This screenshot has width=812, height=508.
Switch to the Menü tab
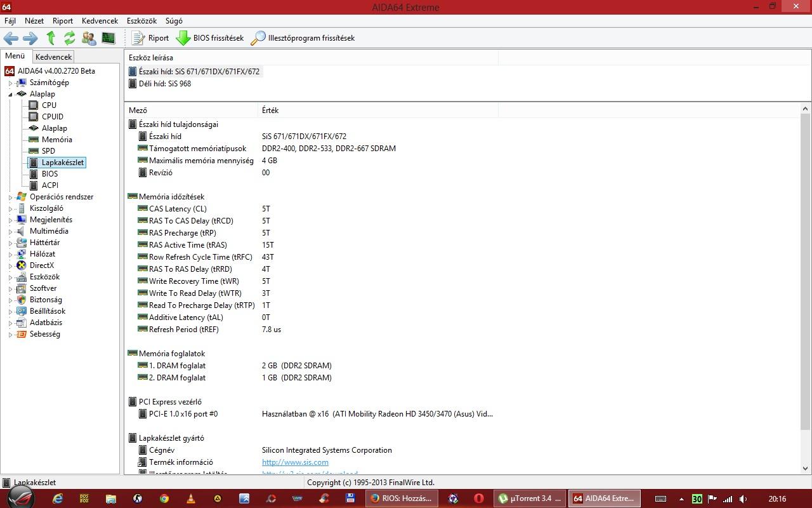click(x=15, y=56)
